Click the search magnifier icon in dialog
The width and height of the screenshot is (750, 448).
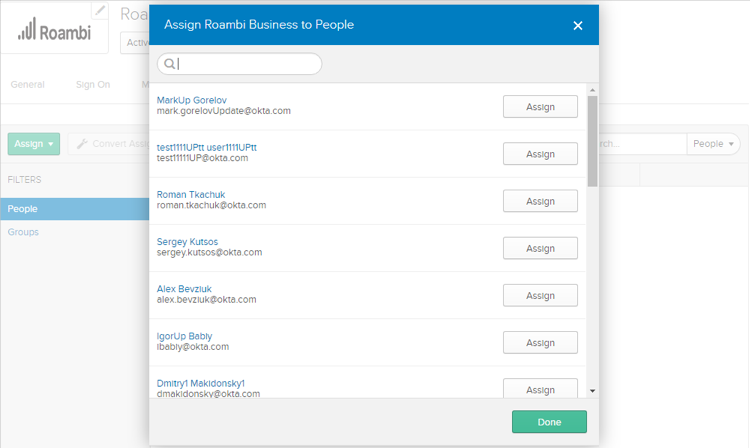170,64
